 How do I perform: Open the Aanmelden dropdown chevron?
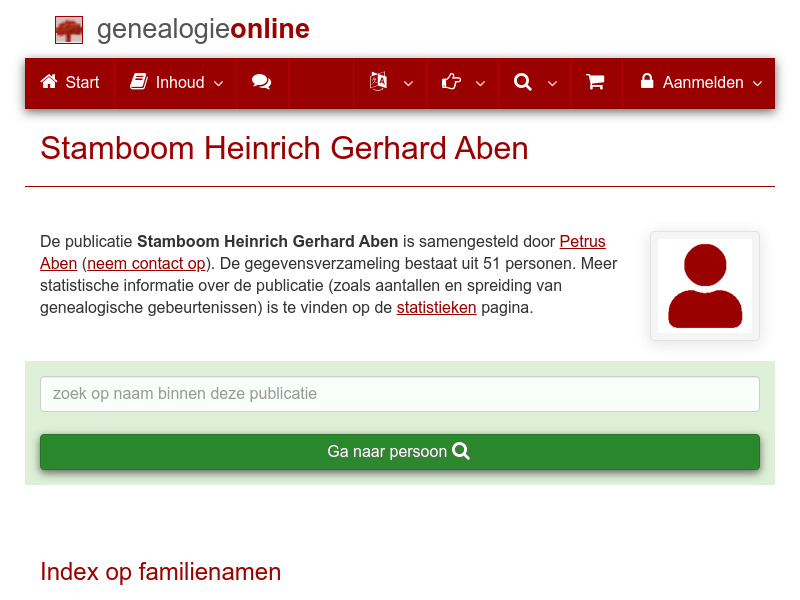(x=758, y=83)
